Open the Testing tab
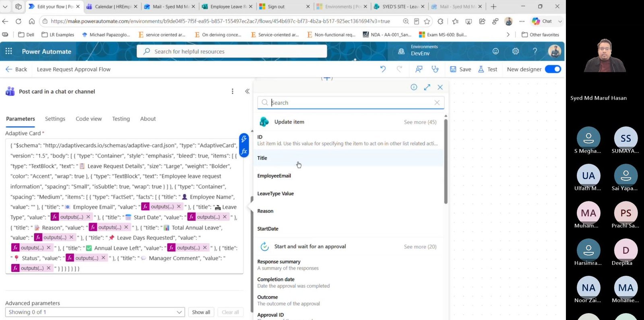This screenshot has height=320, width=644. [121, 119]
